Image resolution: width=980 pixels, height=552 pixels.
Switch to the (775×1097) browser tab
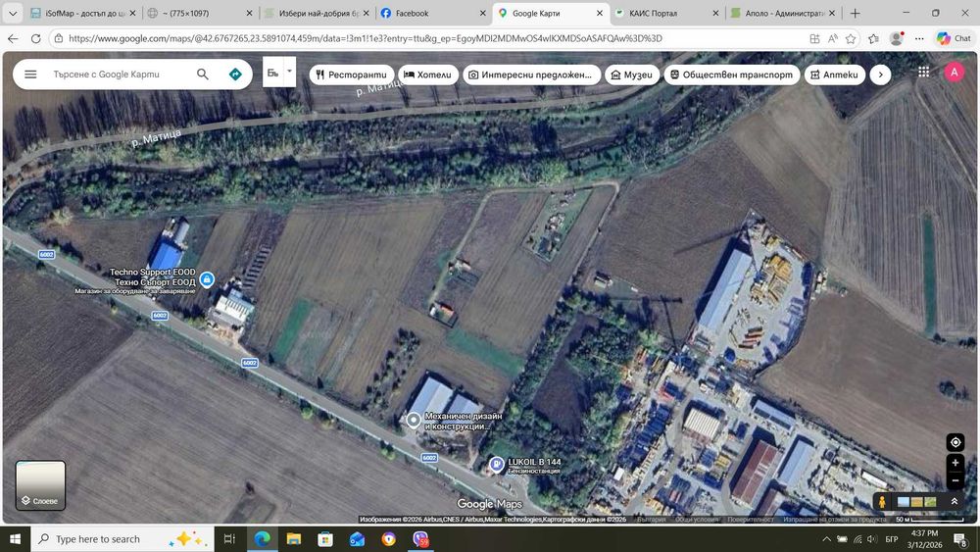198,13
